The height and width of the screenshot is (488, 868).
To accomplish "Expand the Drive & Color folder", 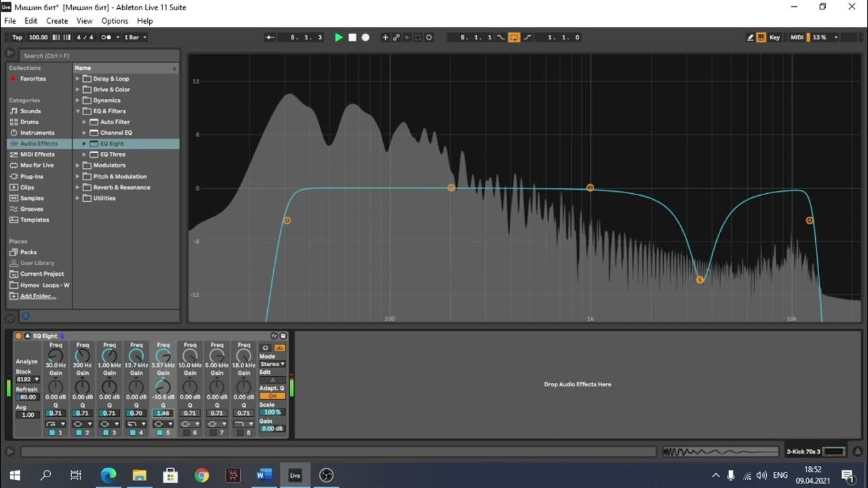I will click(x=77, y=89).
